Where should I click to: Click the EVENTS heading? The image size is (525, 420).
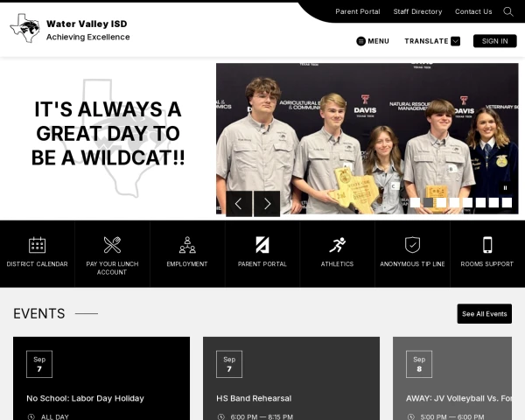click(x=39, y=314)
